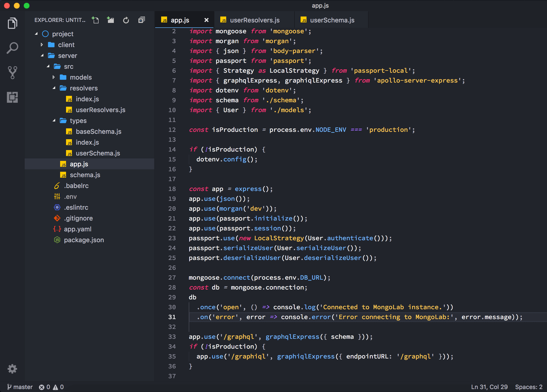Refresh the Explorer file tree
Image resolution: width=547 pixels, height=392 pixels.
click(126, 20)
